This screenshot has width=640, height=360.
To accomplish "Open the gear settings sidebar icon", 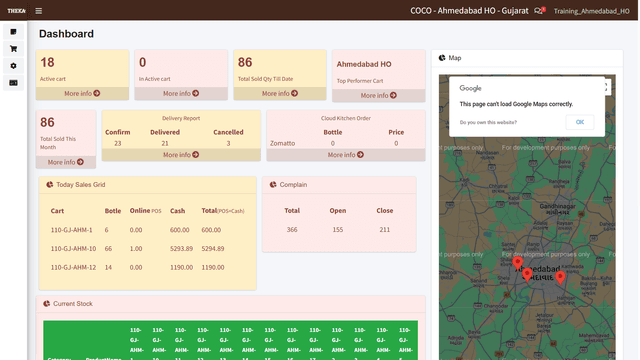I will [x=13, y=66].
